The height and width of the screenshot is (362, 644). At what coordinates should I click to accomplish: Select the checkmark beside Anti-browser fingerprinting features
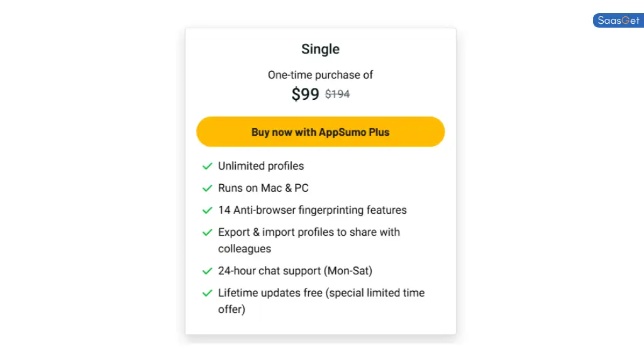pyautogui.click(x=208, y=210)
